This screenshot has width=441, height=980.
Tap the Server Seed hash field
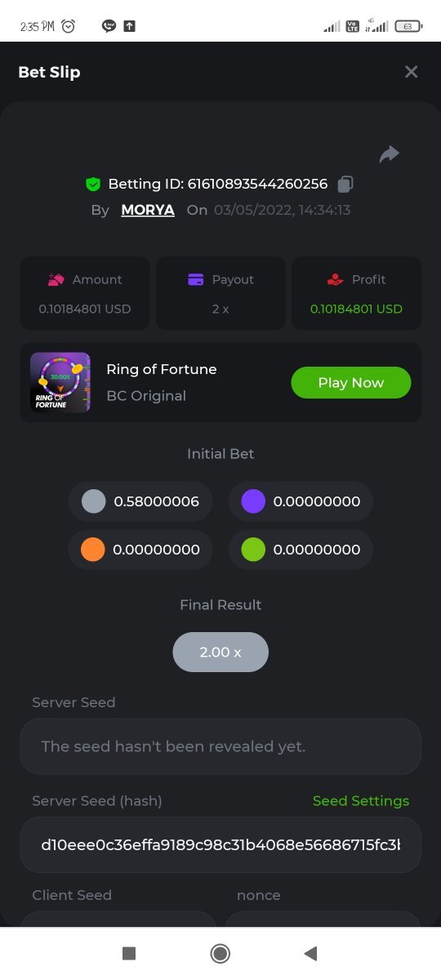click(220, 844)
